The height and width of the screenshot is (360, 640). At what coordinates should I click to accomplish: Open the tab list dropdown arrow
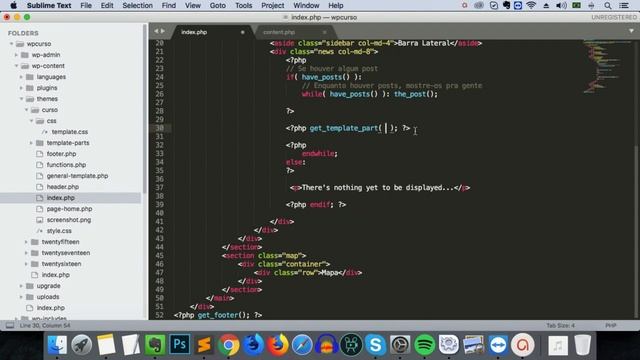pos(631,31)
